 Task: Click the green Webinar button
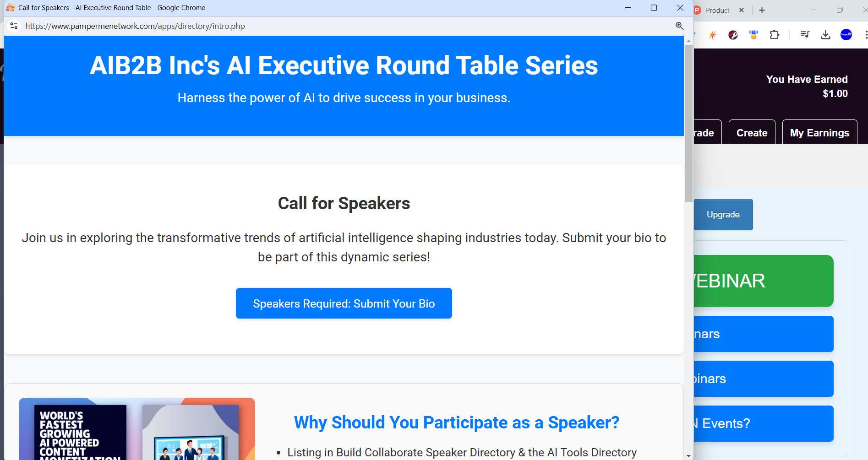[763, 281]
